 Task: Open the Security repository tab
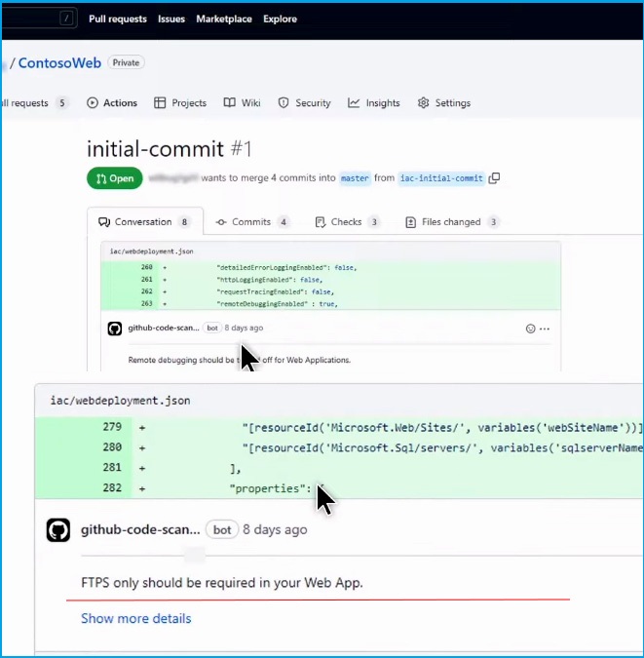[304, 102]
